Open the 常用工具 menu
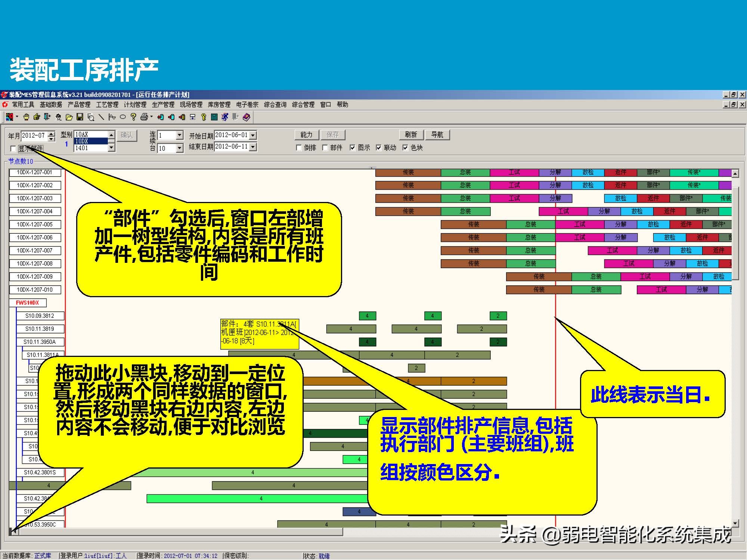This screenshot has width=747, height=560. 23,105
